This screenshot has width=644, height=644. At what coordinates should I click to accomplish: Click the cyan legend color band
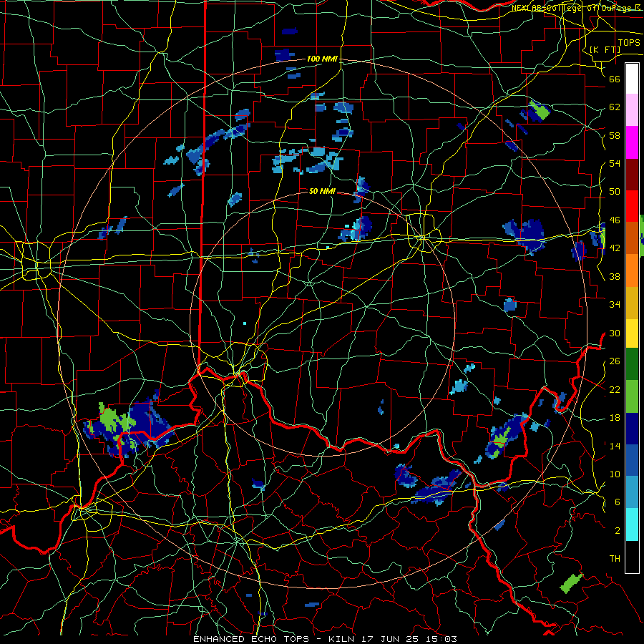click(x=632, y=525)
